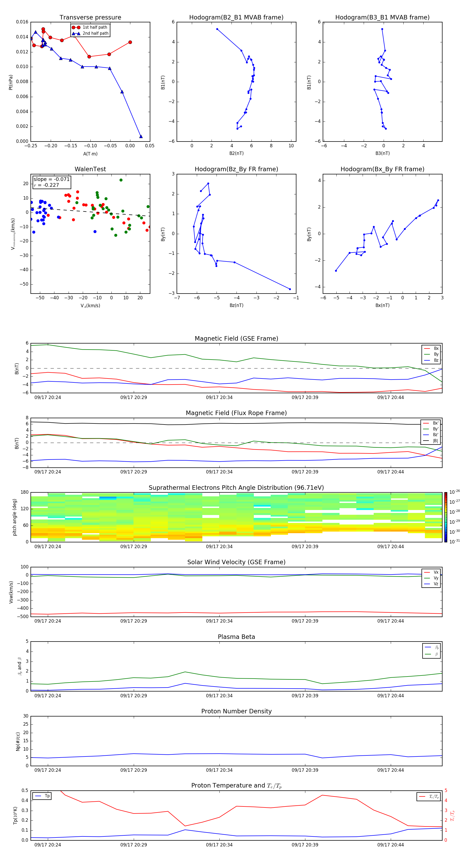Click '09/17 20:29' tick under GSE magnetic field
This screenshot has height=868, width=473.
pyautogui.click(x=134, y=398)
